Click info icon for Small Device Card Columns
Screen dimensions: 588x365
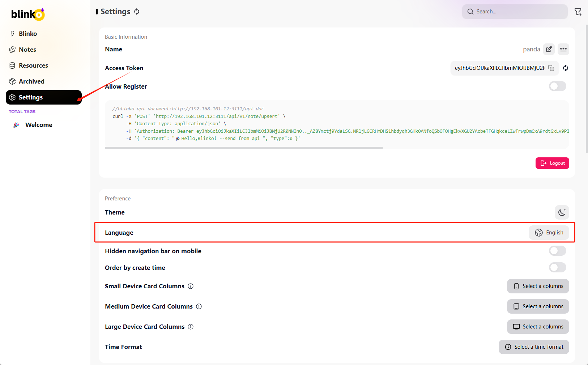191,286
